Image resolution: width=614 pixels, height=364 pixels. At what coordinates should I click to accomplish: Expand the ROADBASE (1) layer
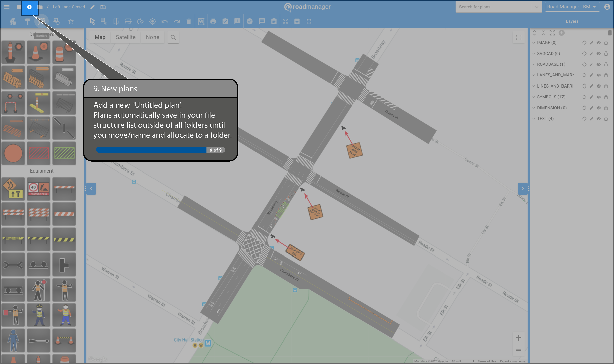(x=534, y=64)
